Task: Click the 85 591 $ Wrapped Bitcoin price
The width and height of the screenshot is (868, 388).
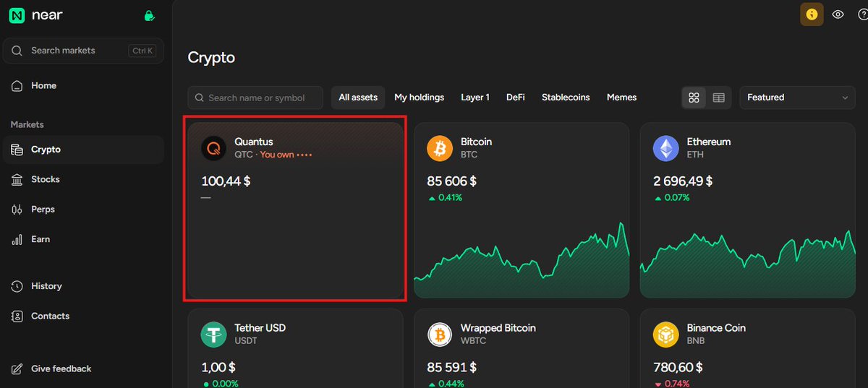Action: coord(451,367)
